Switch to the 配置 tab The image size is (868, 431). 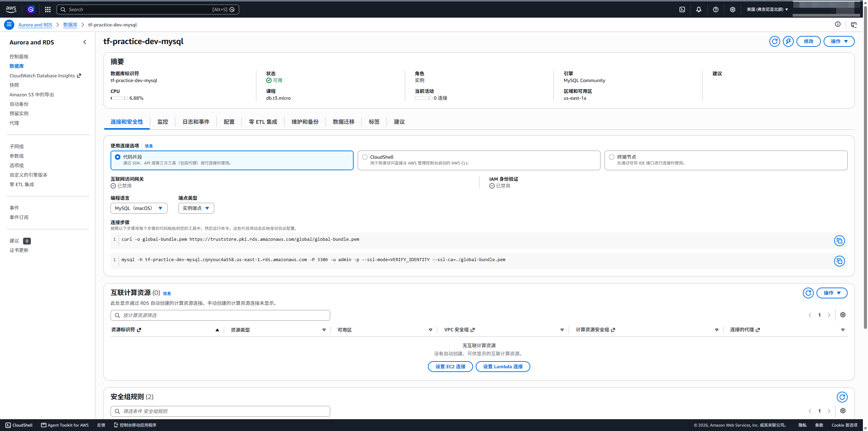(x=229, y=122)
